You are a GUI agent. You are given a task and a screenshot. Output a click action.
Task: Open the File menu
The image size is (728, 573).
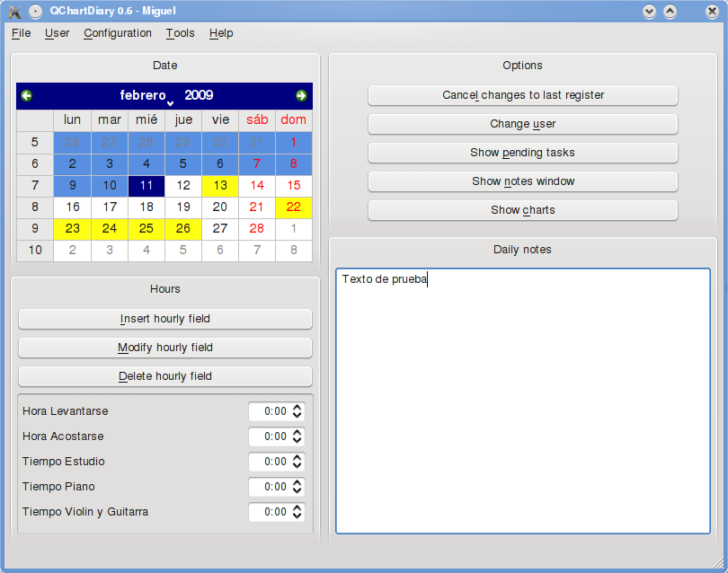click(22, 33)
